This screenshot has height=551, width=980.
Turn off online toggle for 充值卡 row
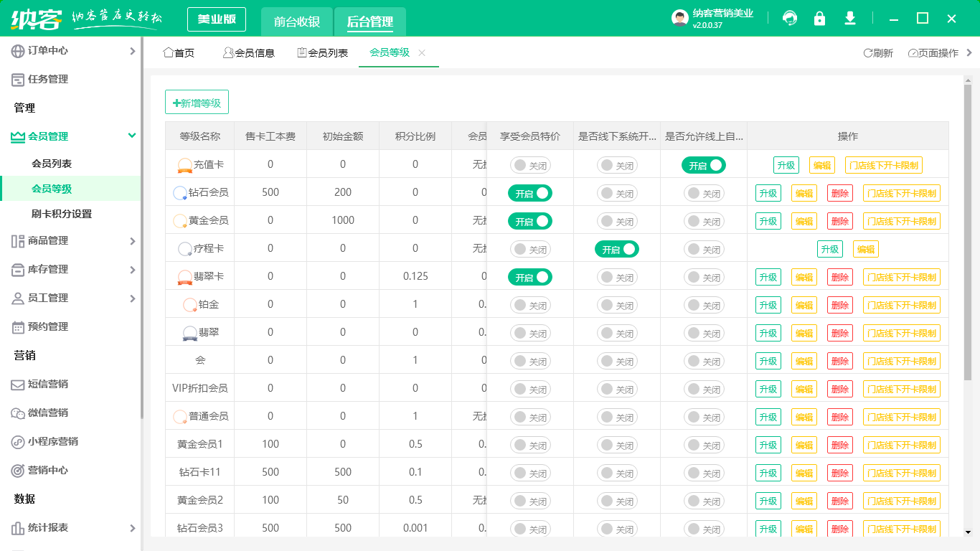tap(705, 164)
